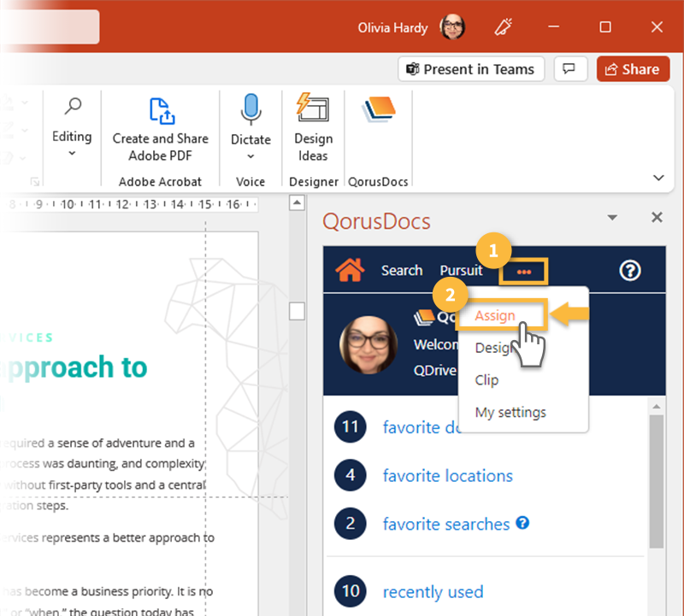Open the recently used link

433,591
